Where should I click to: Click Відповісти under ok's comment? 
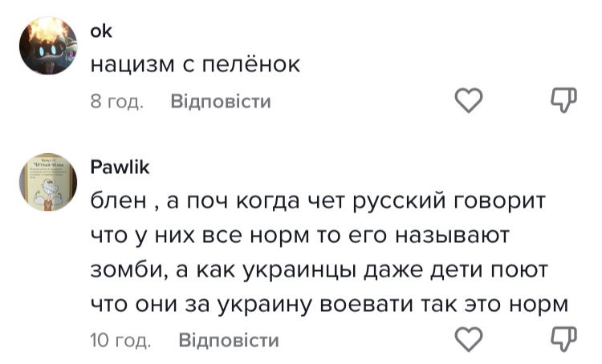221,102
